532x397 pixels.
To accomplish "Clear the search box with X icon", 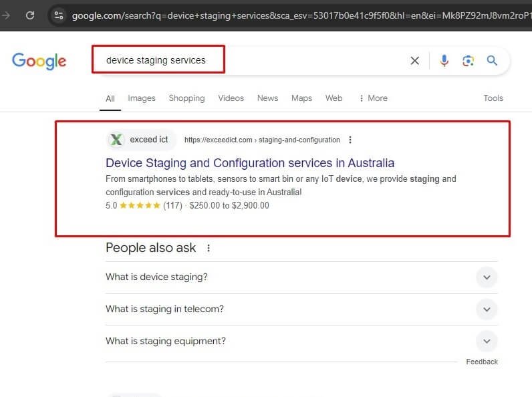I will [x=414, y=61].
